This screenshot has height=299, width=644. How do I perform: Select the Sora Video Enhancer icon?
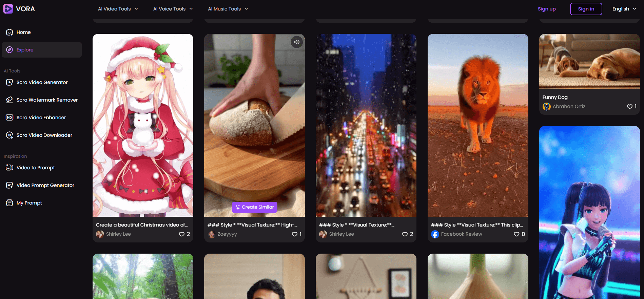pos(9,118)
